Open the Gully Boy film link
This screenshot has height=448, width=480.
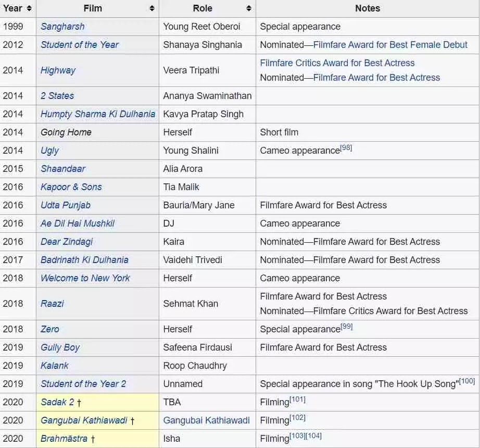(x=60, y=347)
